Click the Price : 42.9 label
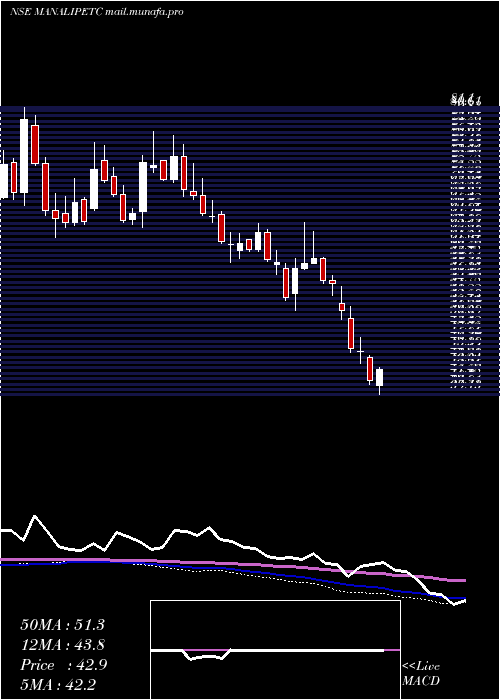 pyautogui.click(x=63, y=665)
